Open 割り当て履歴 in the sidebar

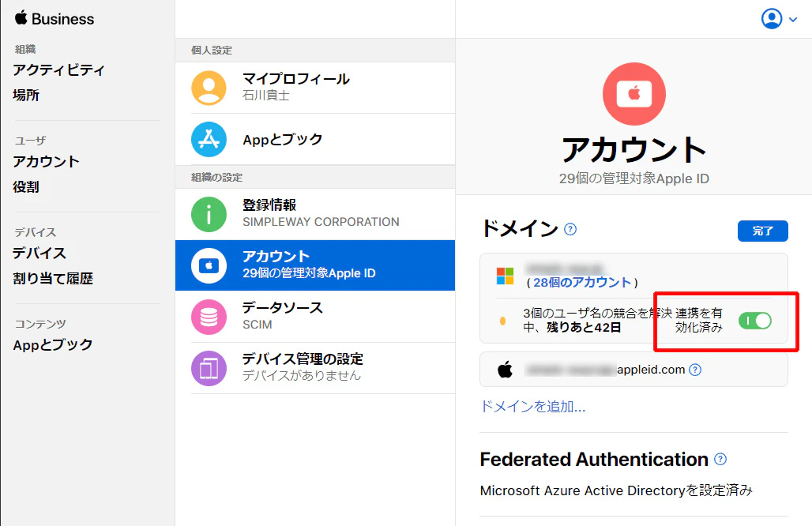53,279
